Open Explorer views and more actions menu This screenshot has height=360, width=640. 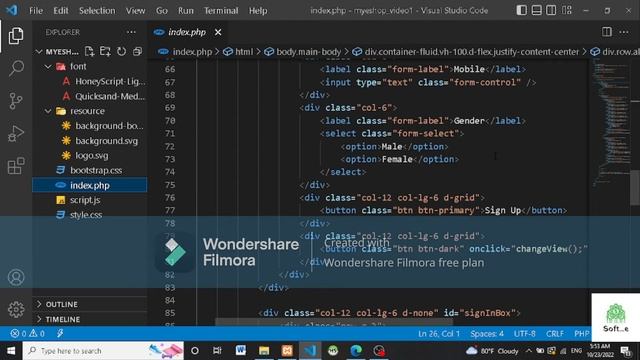[131, 32]
